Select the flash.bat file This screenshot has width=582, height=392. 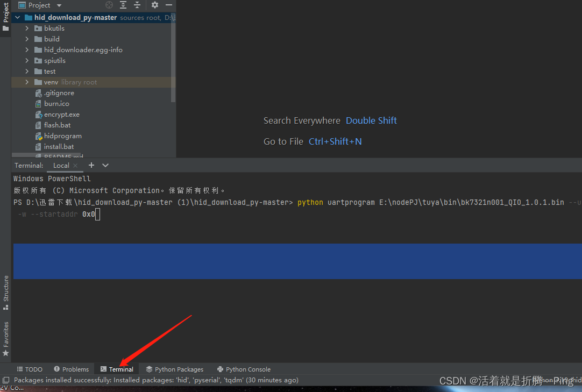point(57,125)
